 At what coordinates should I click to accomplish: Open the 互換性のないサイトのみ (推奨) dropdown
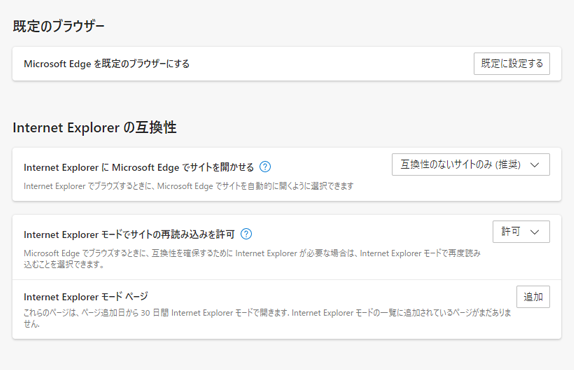(x=470, y=165)
